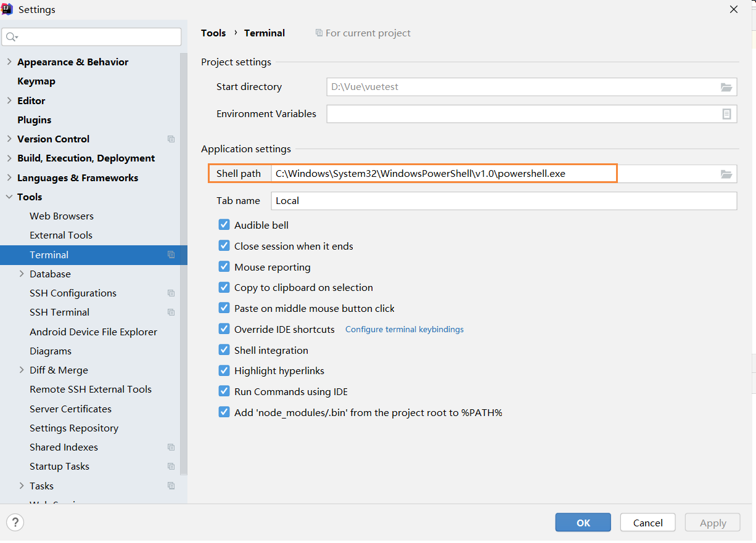Click into the Tab name field

pyautogui.click(x=503, y=201)
